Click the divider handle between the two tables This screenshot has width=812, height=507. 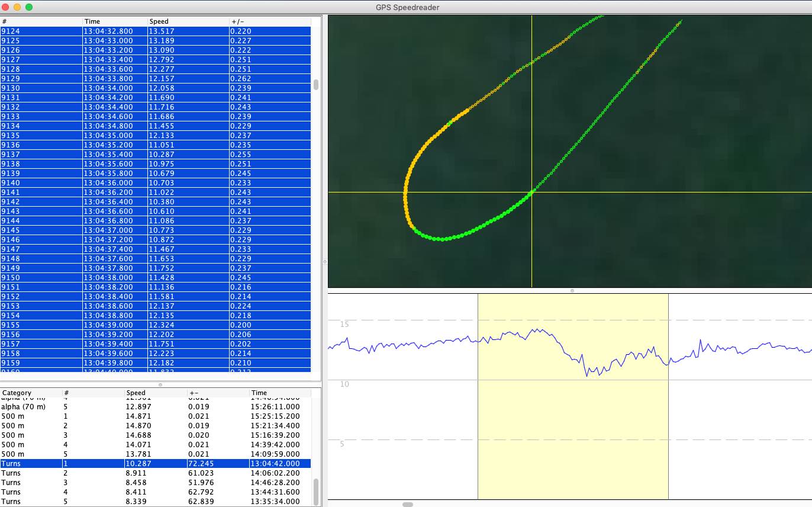tap(160, 384)
